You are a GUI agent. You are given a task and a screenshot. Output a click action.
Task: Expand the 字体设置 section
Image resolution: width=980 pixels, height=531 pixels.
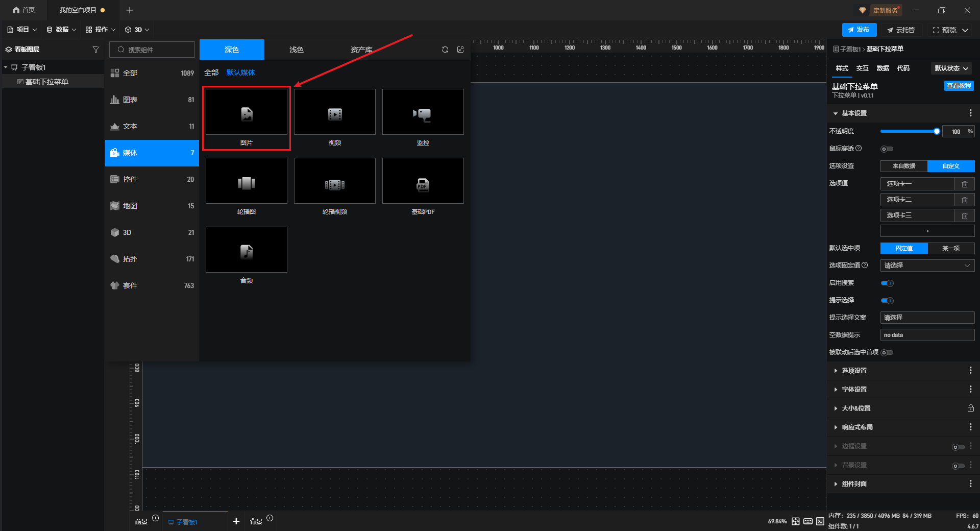click(854, 390)
